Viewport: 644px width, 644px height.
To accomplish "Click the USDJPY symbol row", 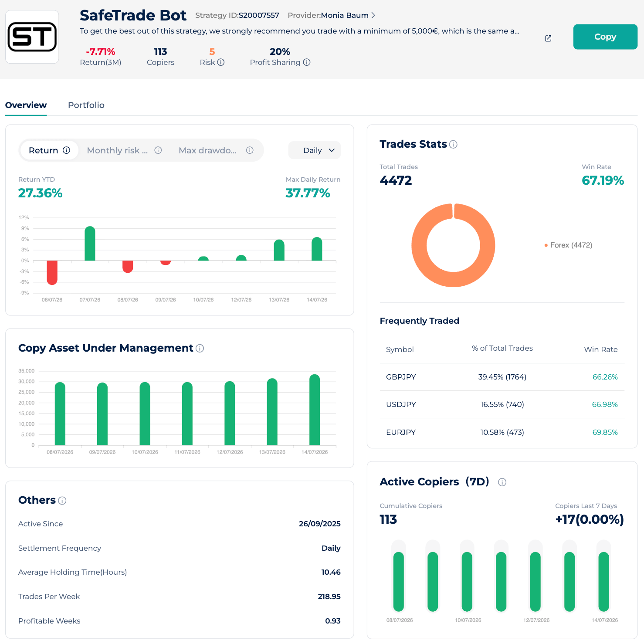I will click(x=502, y=404).
